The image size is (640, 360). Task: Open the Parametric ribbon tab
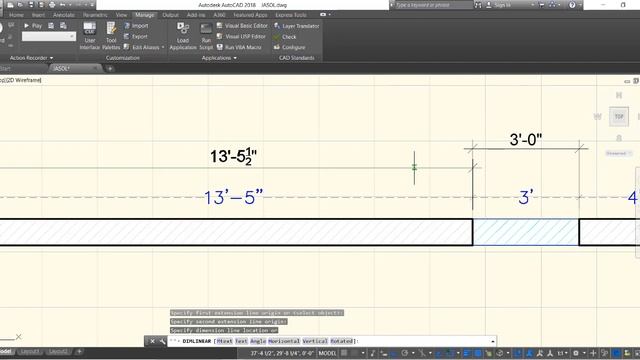95,15
